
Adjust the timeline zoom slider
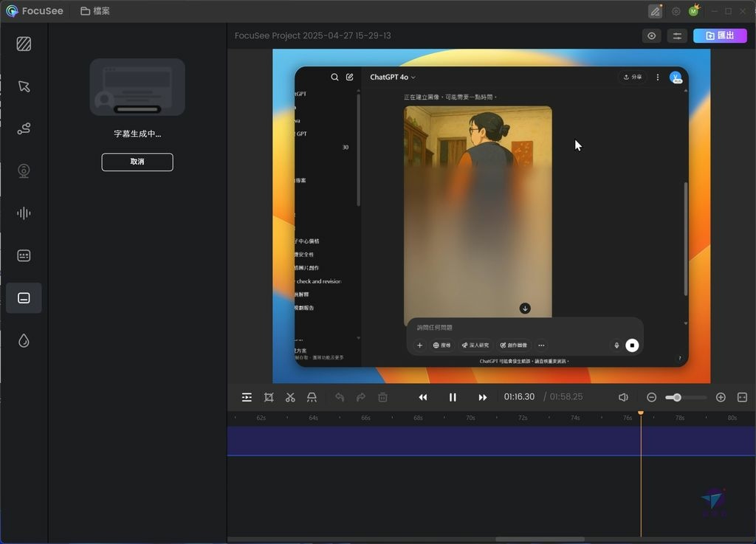[x=686, y=398]
